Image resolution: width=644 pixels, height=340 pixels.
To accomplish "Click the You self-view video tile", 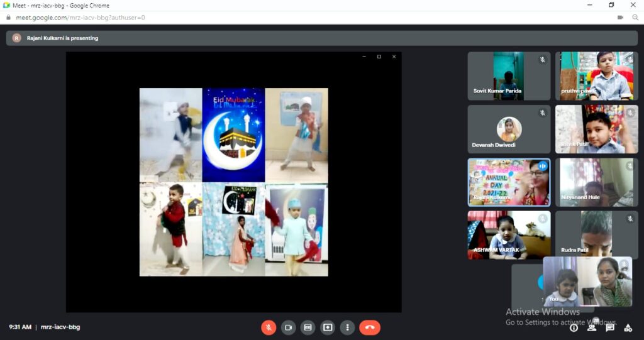I will click(588, 282).
